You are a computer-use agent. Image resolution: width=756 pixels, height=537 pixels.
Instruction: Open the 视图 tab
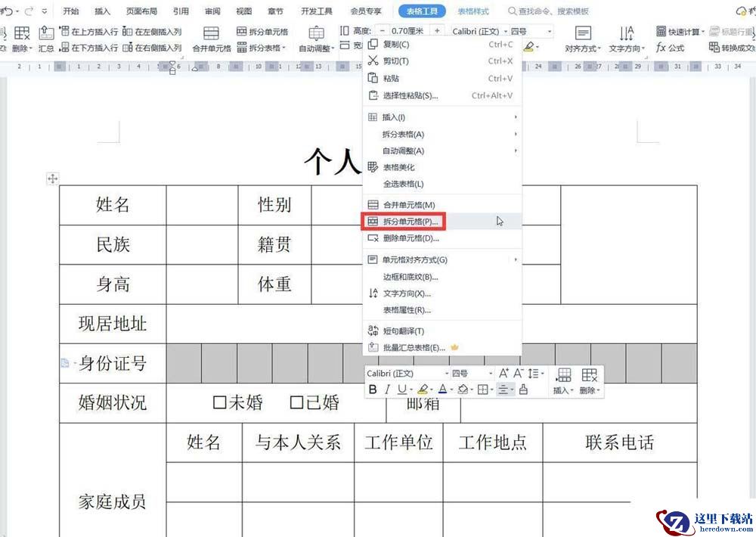(x=244, y=11)
